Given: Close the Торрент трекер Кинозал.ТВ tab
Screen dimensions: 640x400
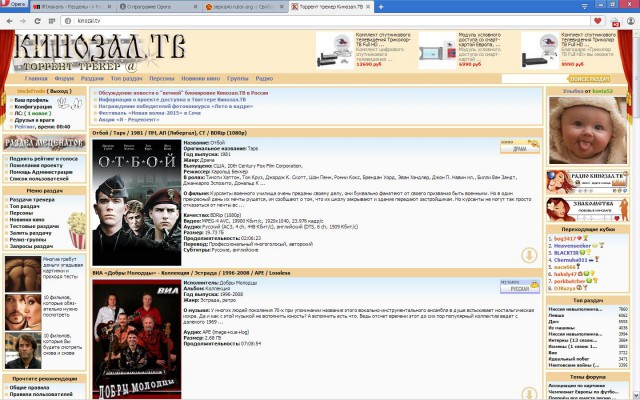Looking at the screenshot, I should click(x=368, y=7).
